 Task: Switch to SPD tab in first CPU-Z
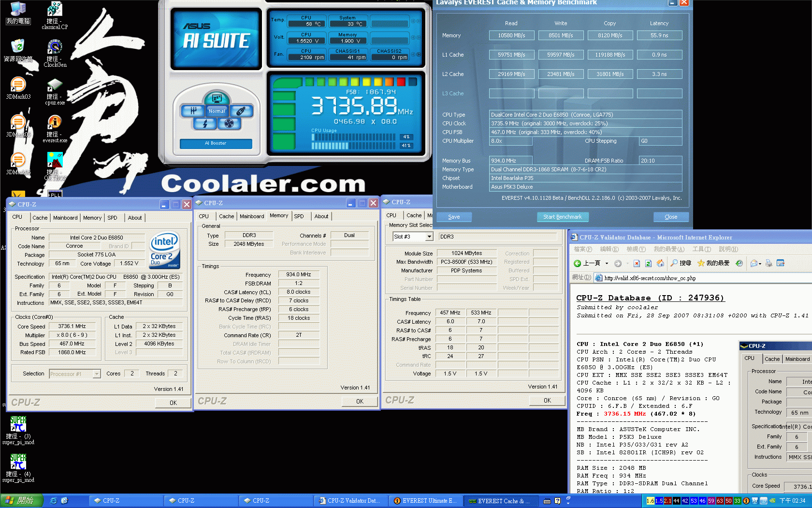click(113, 218)
